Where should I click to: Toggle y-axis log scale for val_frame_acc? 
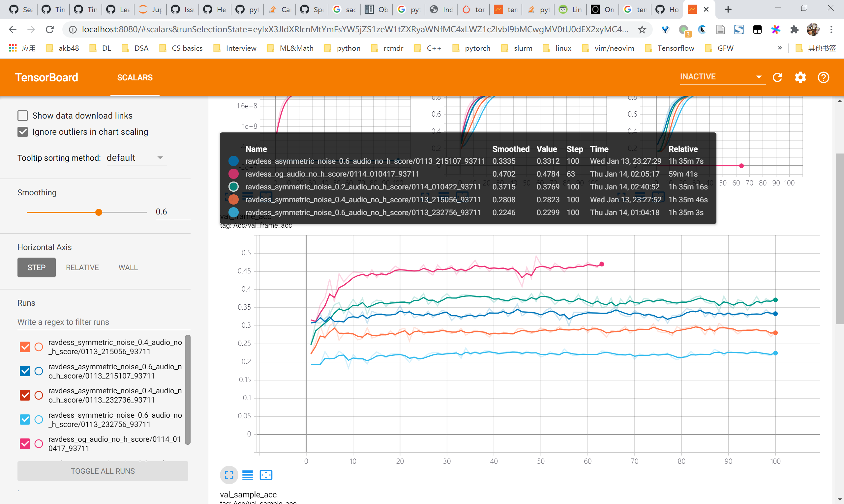coord(248,475)
